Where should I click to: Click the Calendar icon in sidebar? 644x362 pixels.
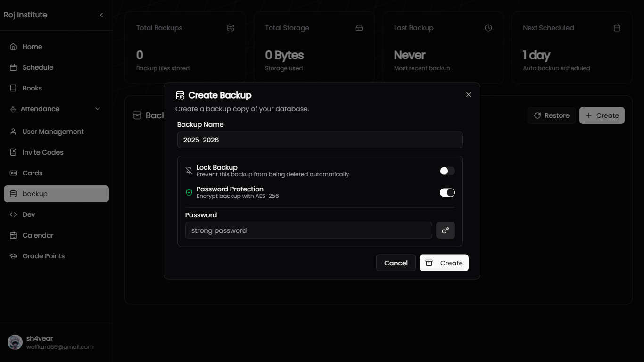pyautogui.click(x=13, y=235)
